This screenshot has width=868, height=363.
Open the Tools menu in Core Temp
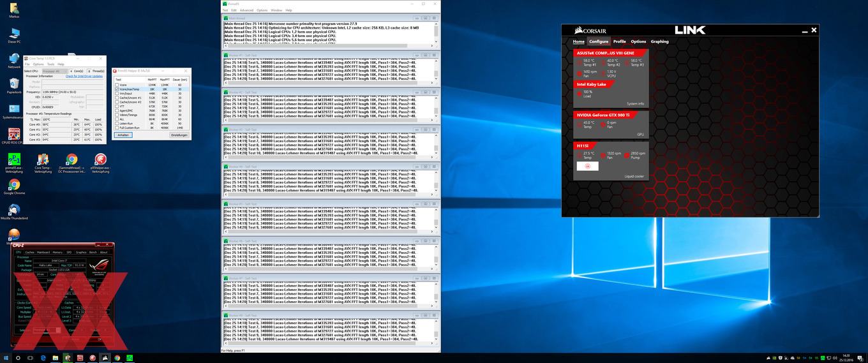51,64
